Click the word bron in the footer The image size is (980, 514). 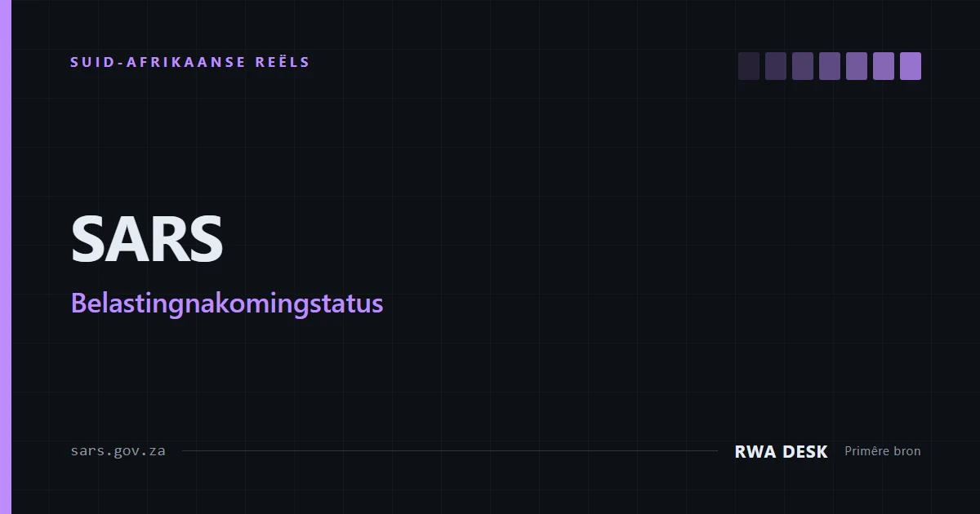(907, 451)
